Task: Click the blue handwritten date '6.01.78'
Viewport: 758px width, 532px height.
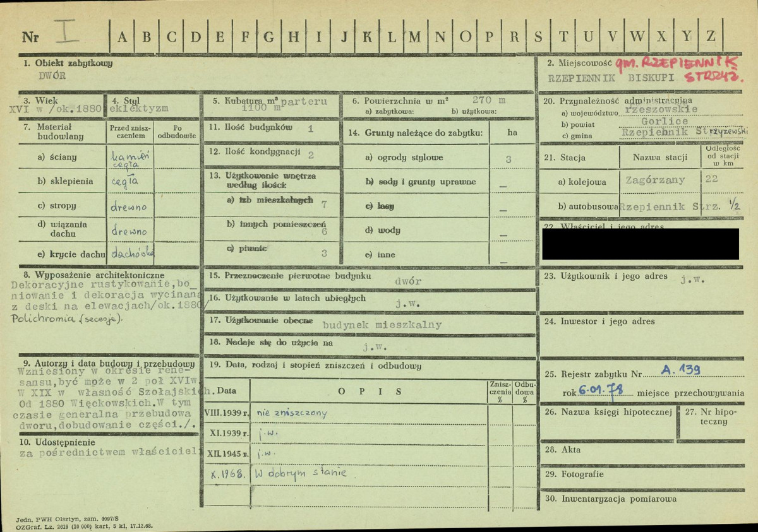Action: coord(600,391)
